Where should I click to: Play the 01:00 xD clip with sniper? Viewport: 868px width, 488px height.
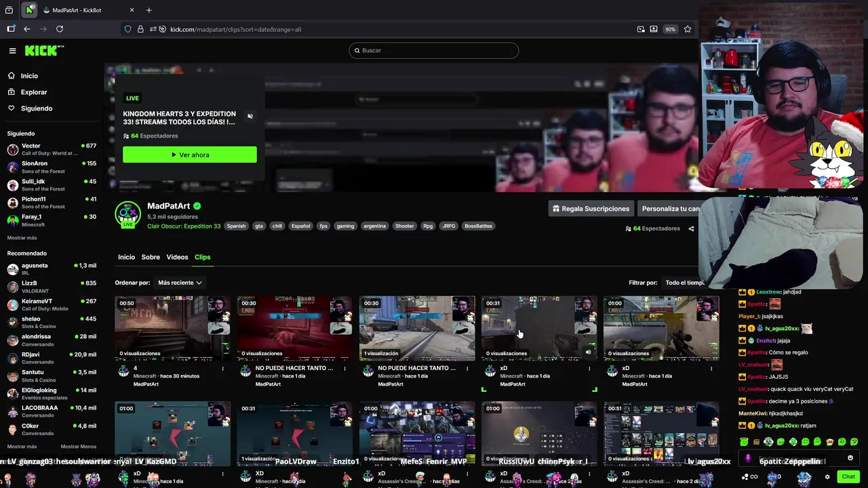661,328
